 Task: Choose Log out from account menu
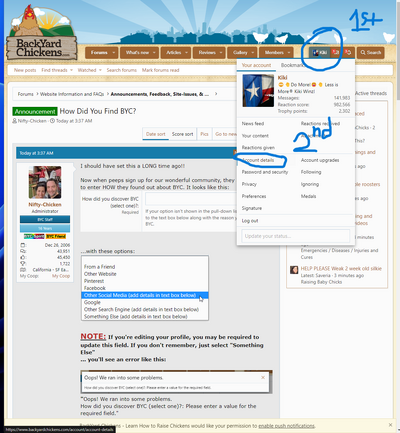[250, 221]
